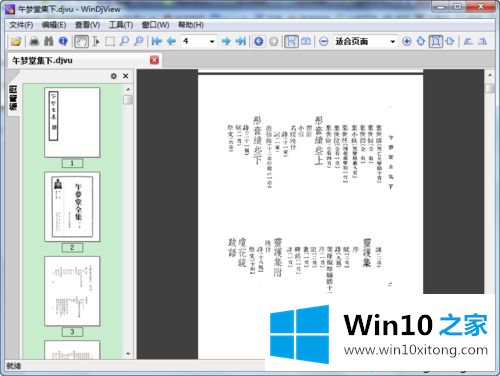Open Find with the binoculars icon
The width and height of the screenshot is (500, 376).
(x=49, y=41)
